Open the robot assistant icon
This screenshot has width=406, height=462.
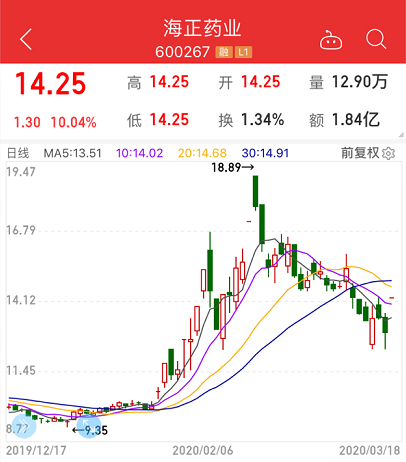331,40
